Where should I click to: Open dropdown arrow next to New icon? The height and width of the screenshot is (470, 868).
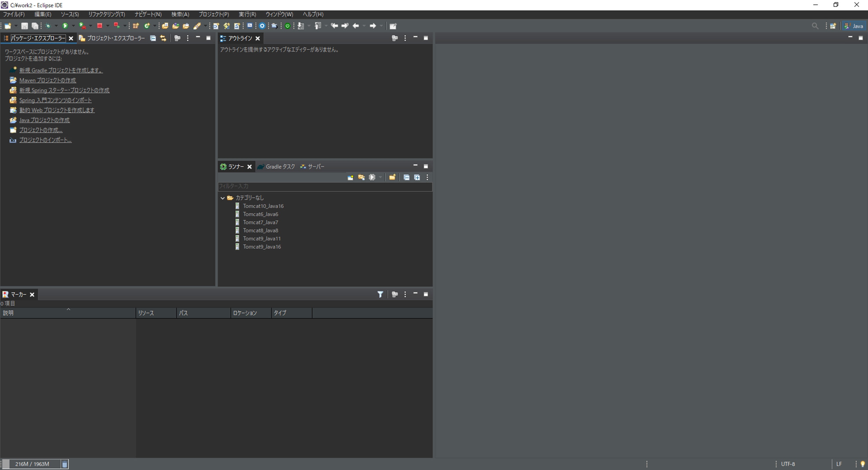click(x=16, y=26)
